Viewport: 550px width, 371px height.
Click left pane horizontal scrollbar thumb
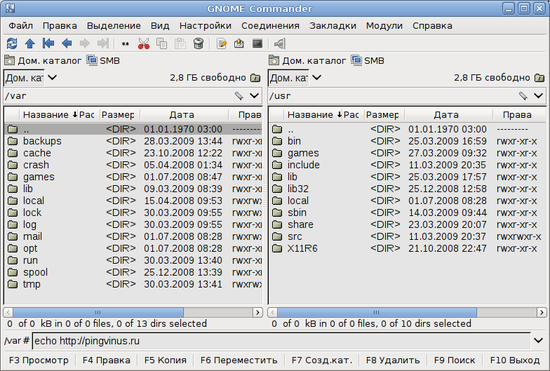pos(98,312)
